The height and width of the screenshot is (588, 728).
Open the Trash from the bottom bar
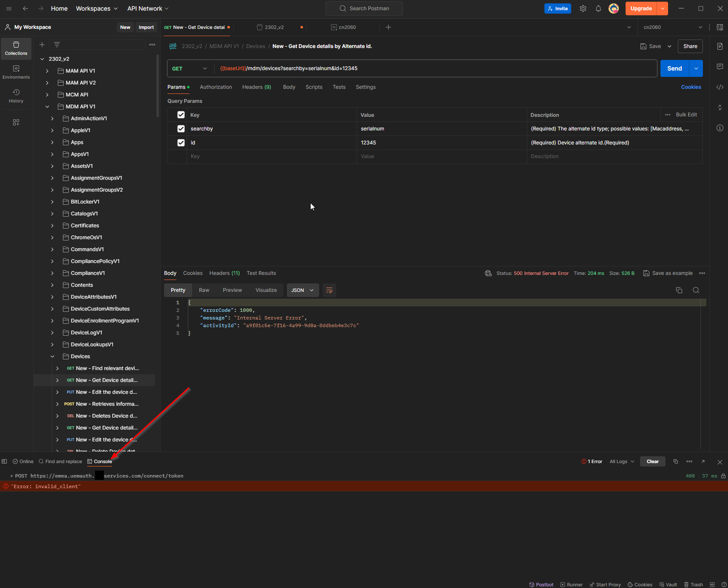pos(694,584)
